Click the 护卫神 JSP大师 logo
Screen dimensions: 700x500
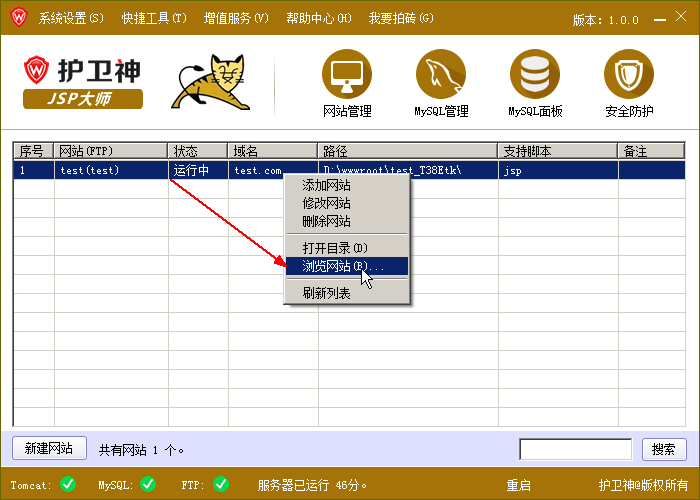tap(83, 82)
